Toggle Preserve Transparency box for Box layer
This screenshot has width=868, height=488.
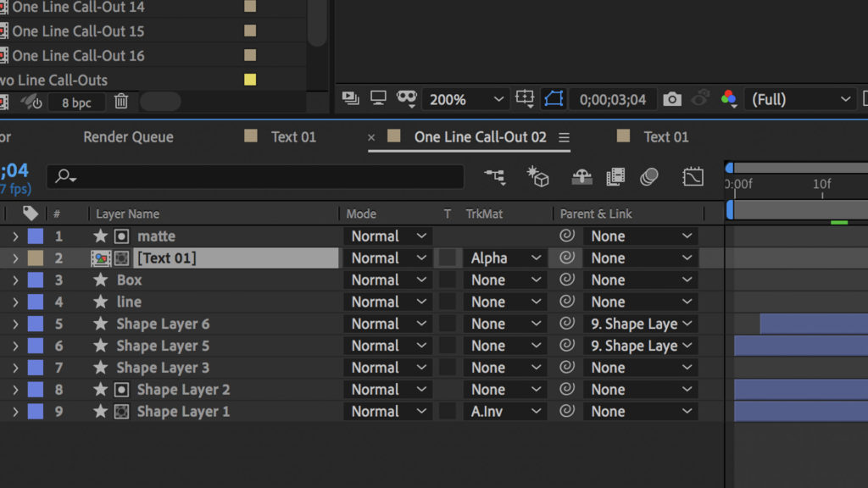[448, 280]
